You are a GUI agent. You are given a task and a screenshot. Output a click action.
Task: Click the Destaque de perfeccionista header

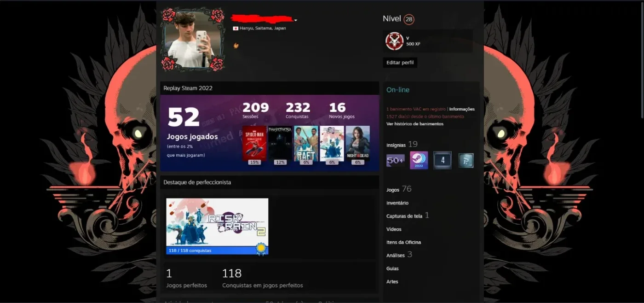[270, 182]
